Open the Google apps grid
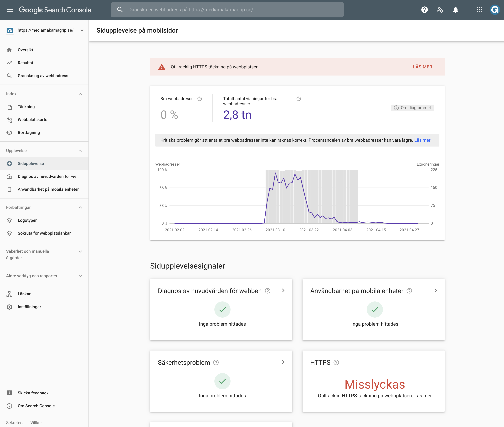This screenshot has width=504, height=427. point(479,10)
